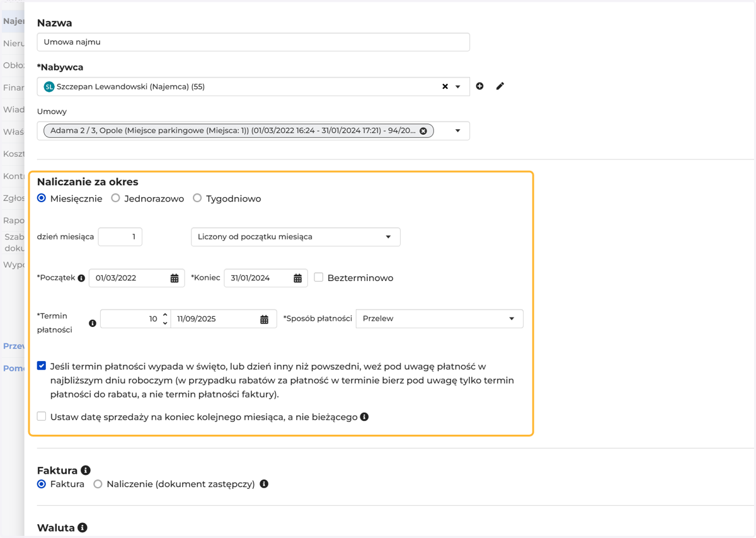Click the edit buyer pencil icon

click(500, 86)
